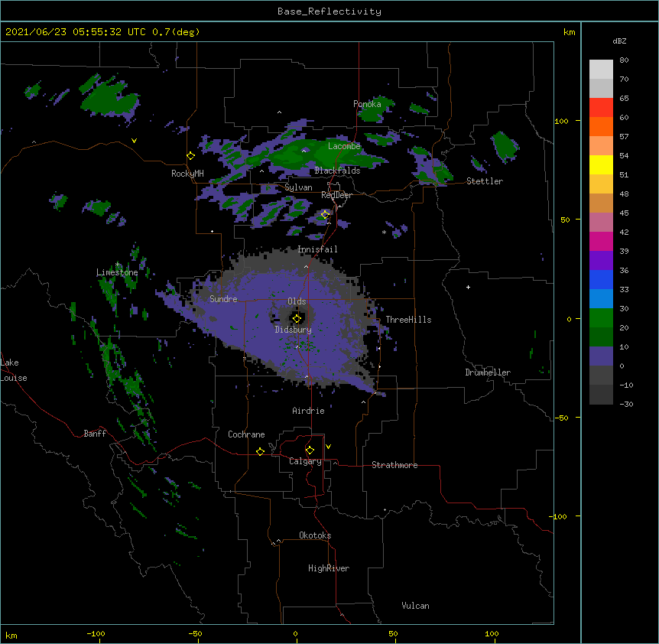This screenshot has height=644, width=659.
Task: Click the Airdrie city label
Action: [308, 411]
